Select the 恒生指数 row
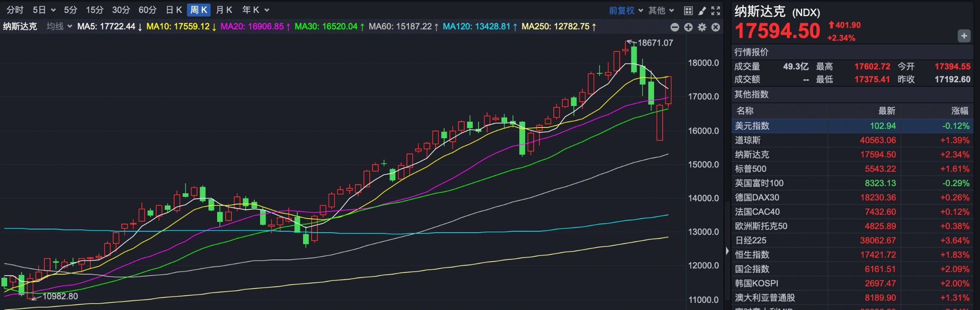This screenshot has width=980, height=310. pyautogui.click(x=852, y=255)
